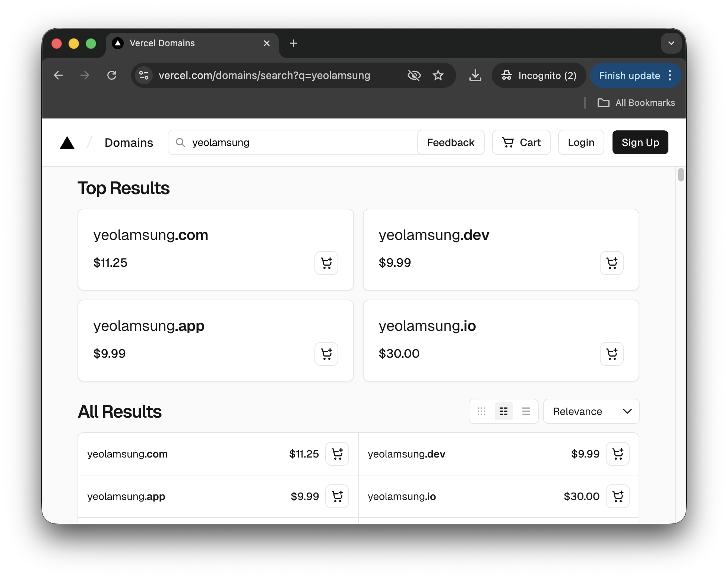Add yeolamsung.com top result to cart
Viewport: 728px width, 579px height.
[326, 263]
